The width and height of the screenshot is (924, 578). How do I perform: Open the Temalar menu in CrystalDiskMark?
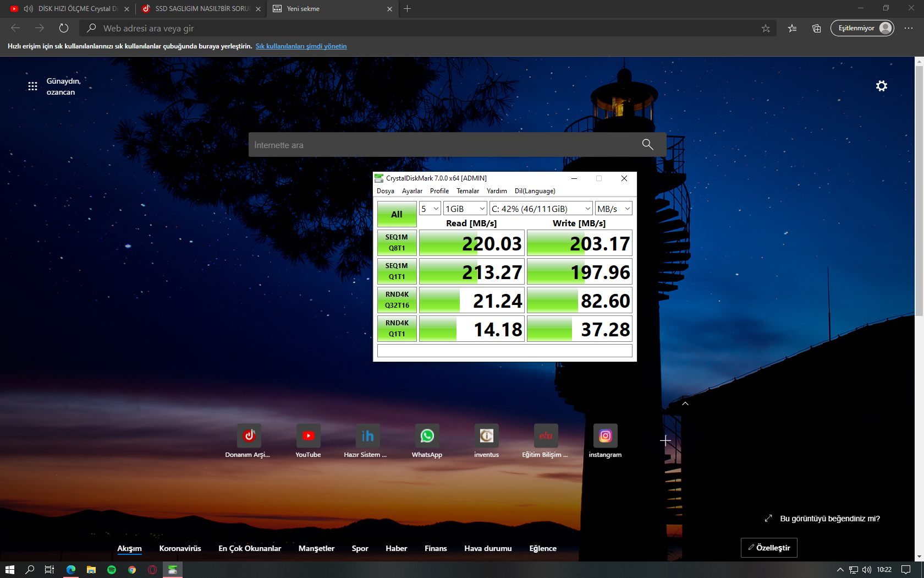tap(468, 191)
